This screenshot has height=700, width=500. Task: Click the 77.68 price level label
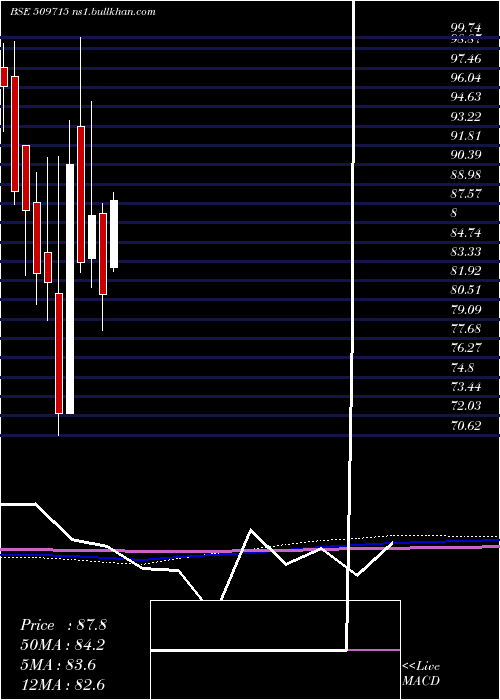[x=466, y=329]
